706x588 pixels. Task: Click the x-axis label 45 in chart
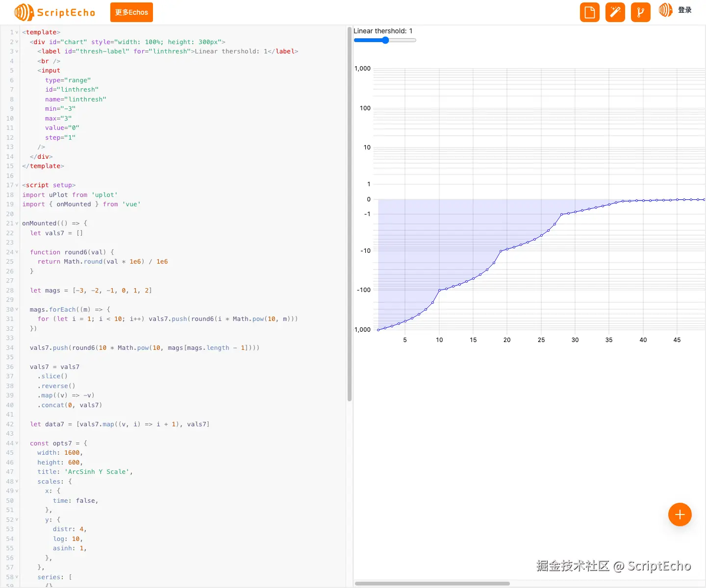[x=677, y=340]
